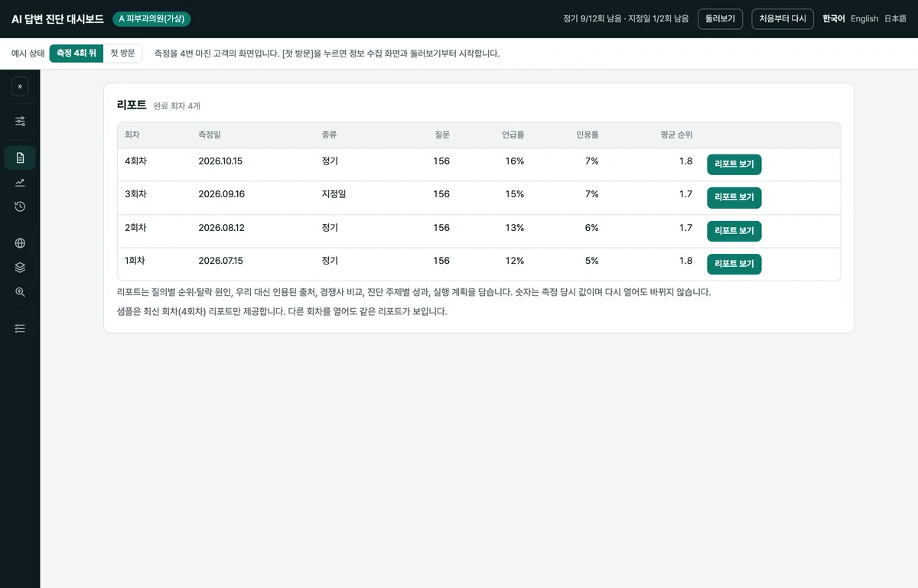Click the 측정일 column header
Viewport: 918px width, 588px height.
coord(210,135)
